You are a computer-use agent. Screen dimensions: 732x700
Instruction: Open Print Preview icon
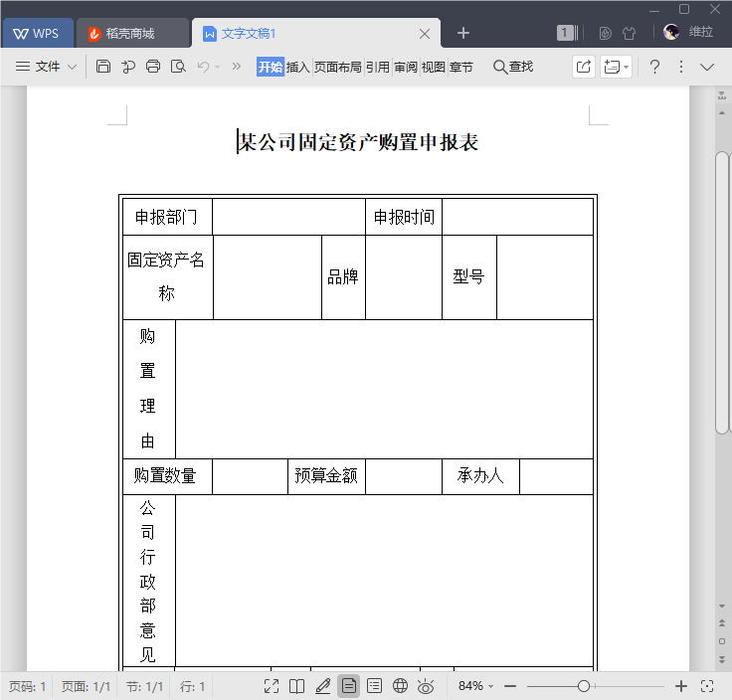(x=178, y=67)
